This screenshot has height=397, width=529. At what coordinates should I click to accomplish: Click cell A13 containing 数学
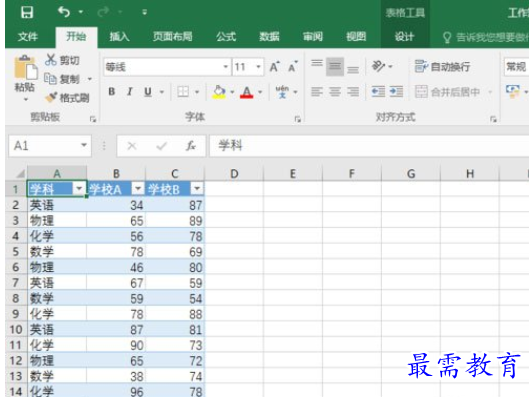click(57, 376)
